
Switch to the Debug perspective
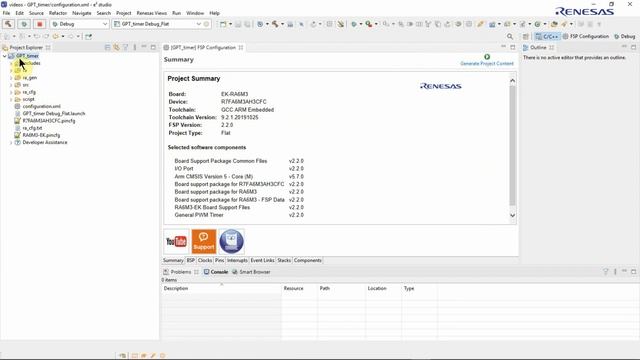pos(624,36)
